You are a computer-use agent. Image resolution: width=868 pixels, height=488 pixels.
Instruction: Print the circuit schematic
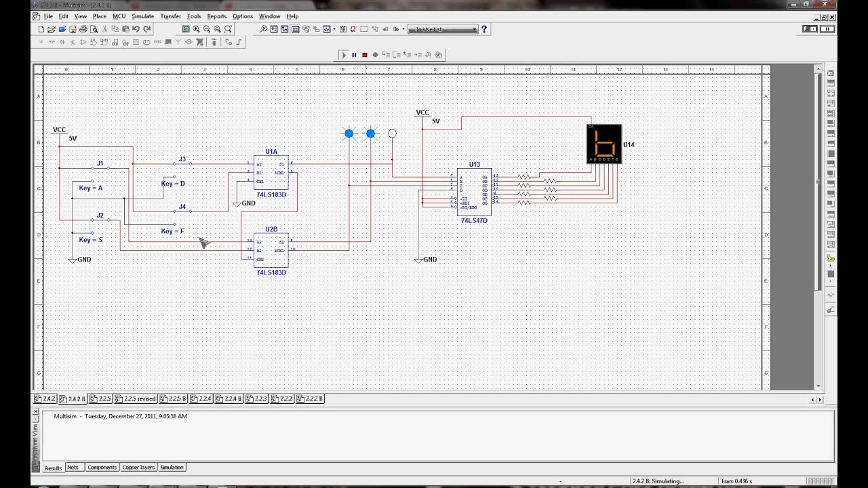coord(83,29)
